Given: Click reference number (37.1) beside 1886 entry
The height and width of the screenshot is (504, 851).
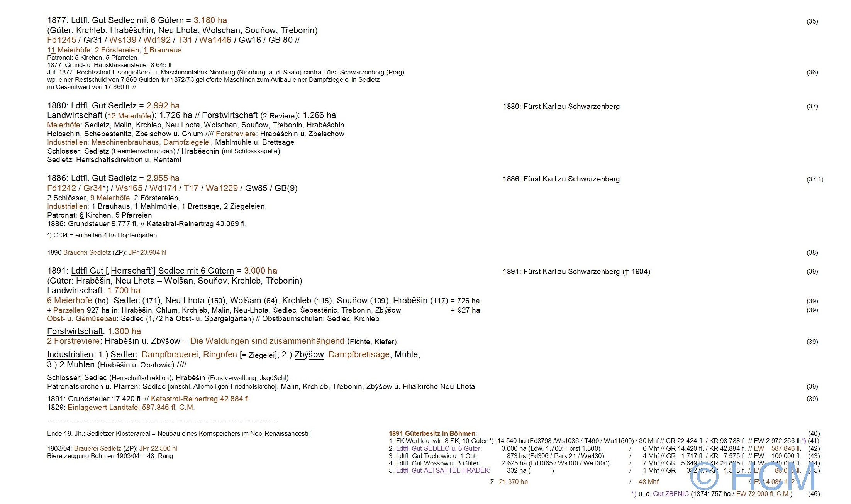Looking at the screenshot, I should (x=815, y=179).
